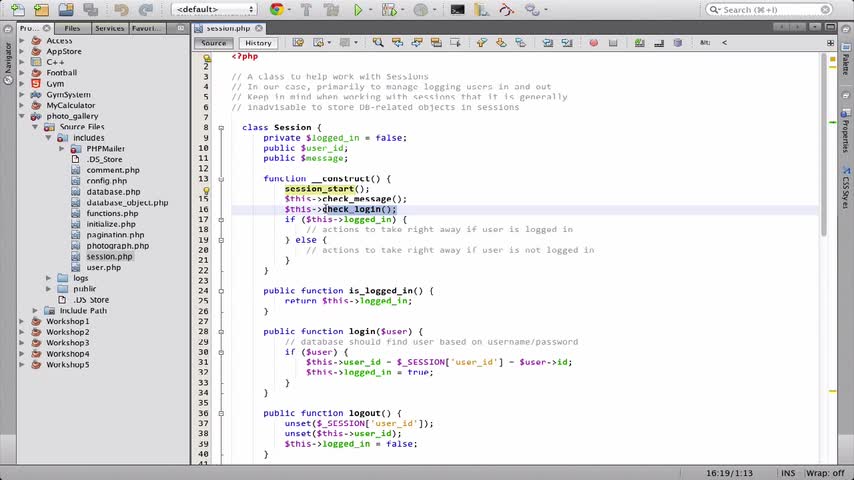Select functions.php file

112,214
